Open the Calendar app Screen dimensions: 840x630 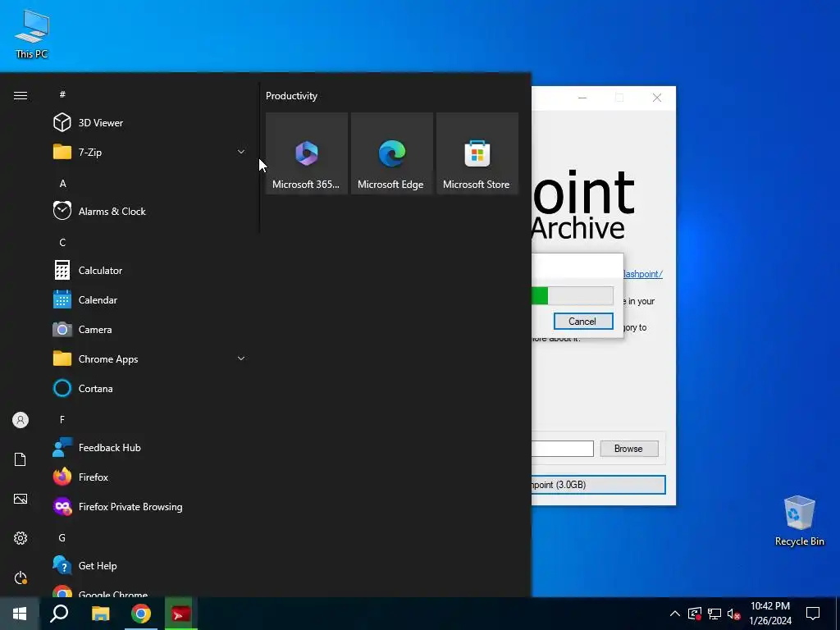point(150,300)
